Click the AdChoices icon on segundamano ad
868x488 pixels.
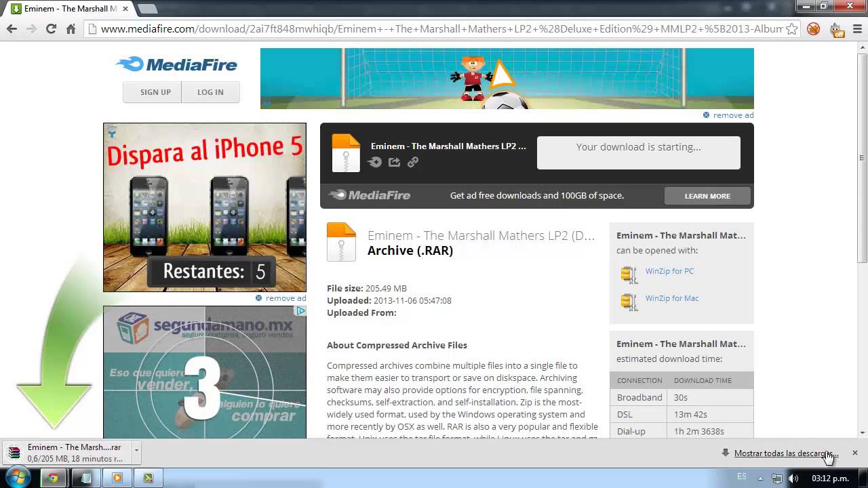[x=301, y=310]
